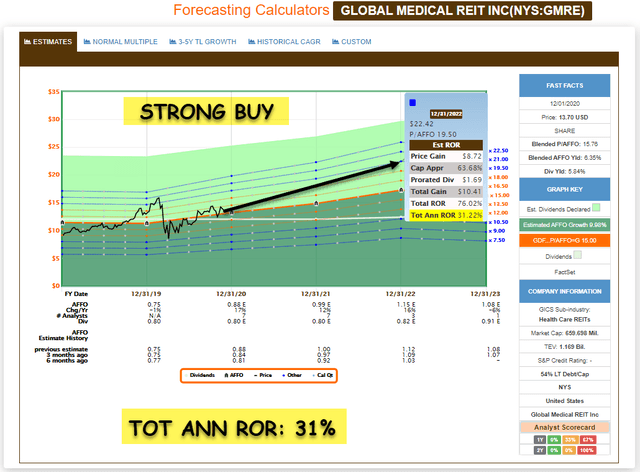
Task: Click the x 10.50 multiple label
Action: 498,222
